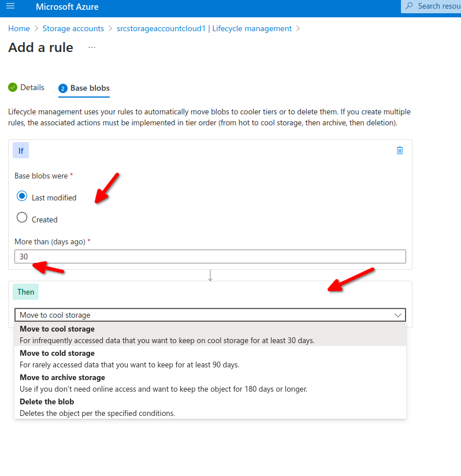Click the green checkmark Details step icon
The width and height of the screenshot is (461, 476).
point(13,87)
